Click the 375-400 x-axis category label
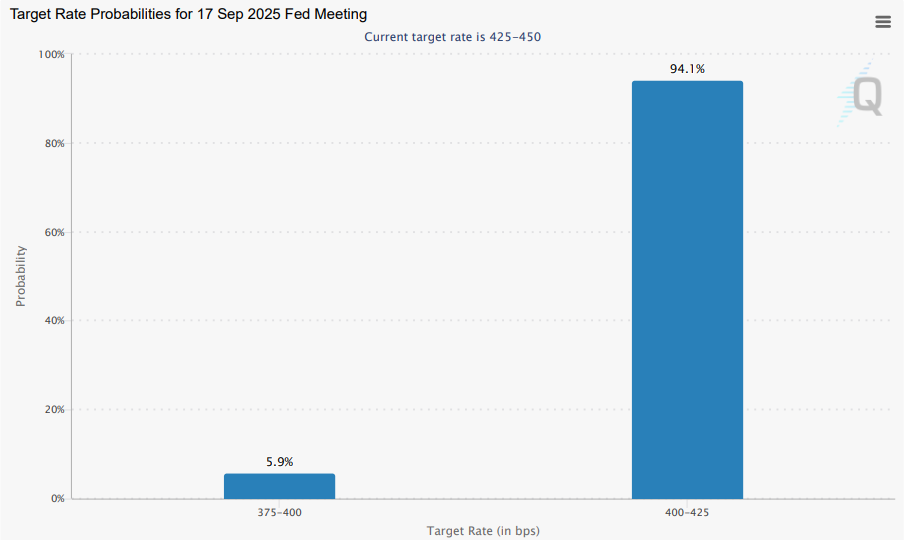 click(279, 512)
